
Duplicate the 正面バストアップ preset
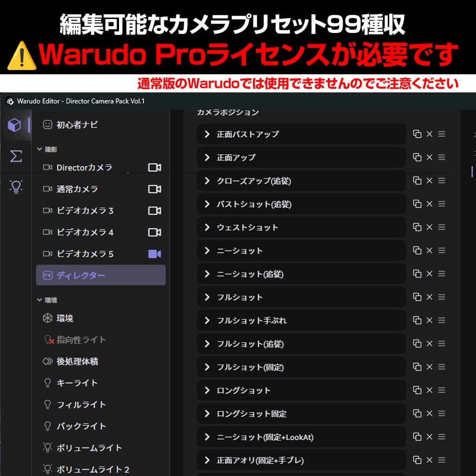[417, 134]
